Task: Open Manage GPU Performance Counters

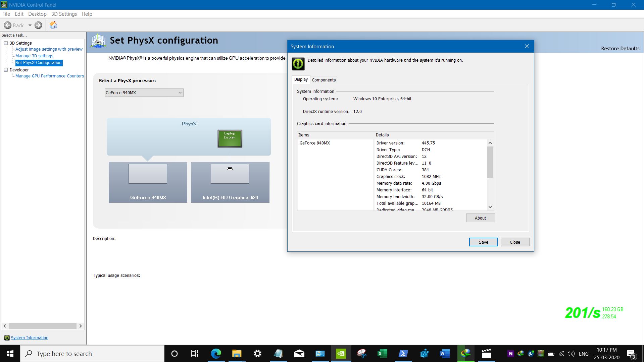Action: click(x=50, y=76)
